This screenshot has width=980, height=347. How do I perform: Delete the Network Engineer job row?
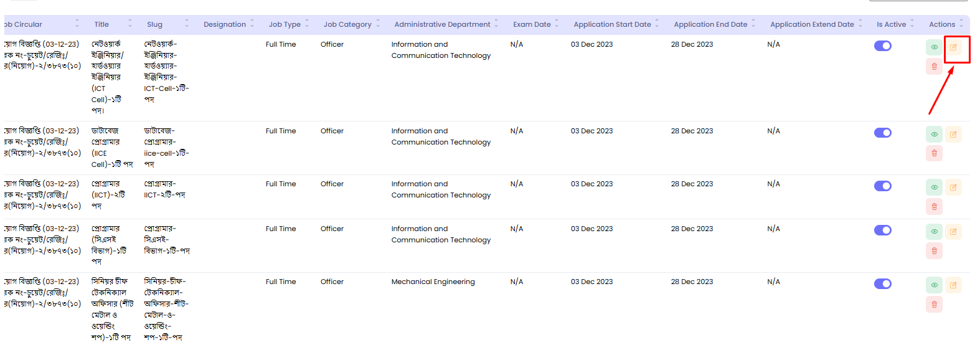pyautogui.click(x=934, y=66)
